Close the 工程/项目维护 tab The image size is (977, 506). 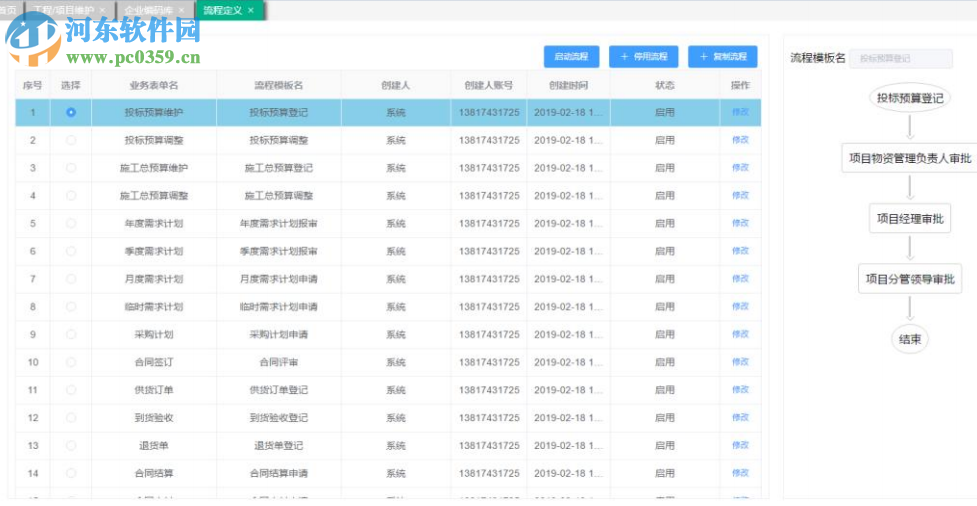point(102,11)
